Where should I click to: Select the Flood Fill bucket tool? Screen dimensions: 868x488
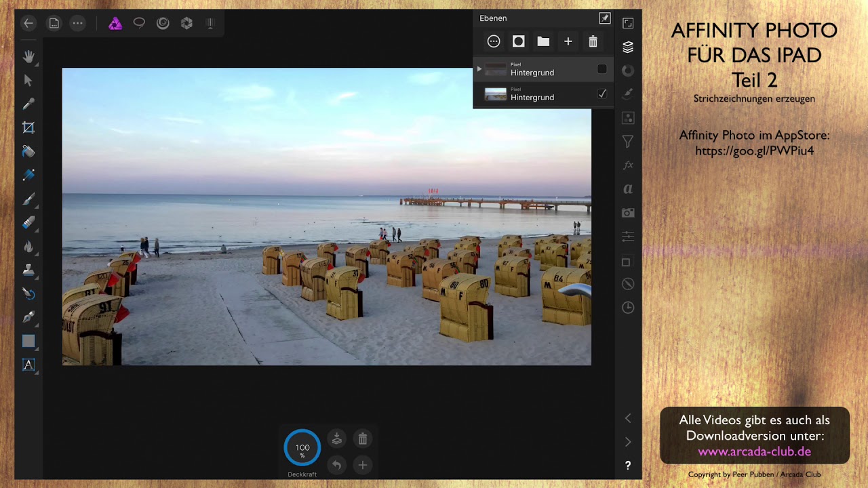pos(28,151)
